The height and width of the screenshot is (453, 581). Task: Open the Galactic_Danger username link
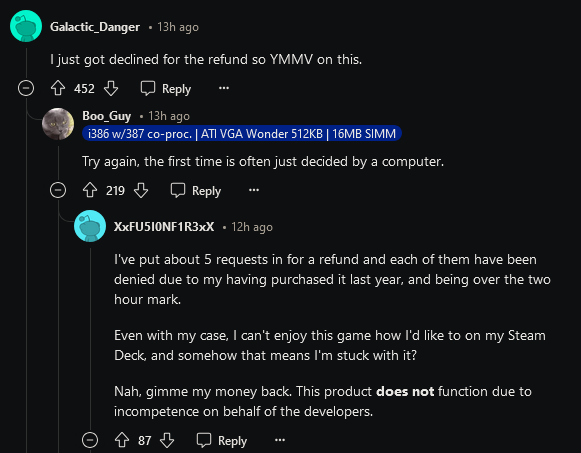95,27
